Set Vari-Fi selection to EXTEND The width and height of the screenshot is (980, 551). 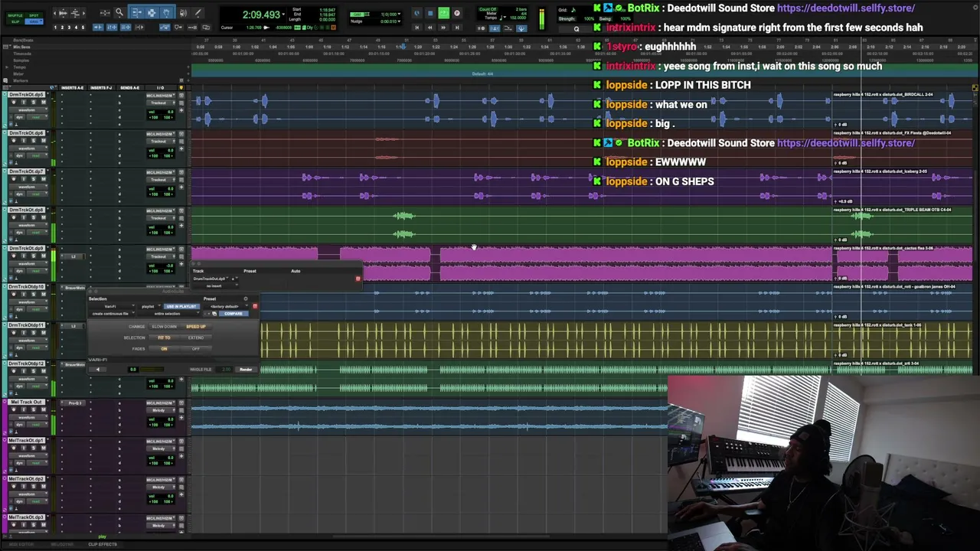pos(195,337)
